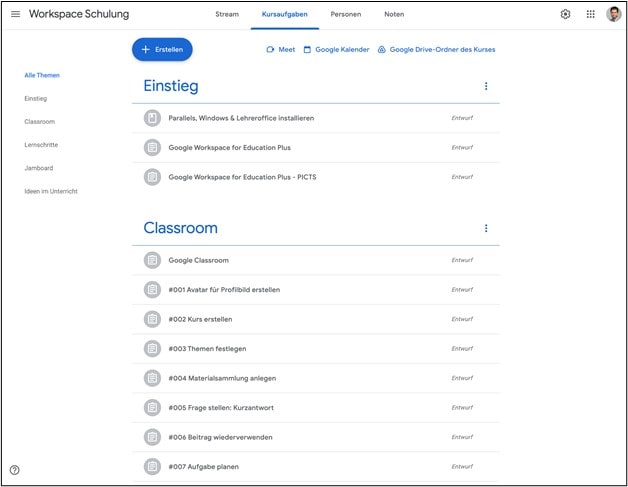Click Entwurf status of Google Classroom row

(x=462, y=260)
